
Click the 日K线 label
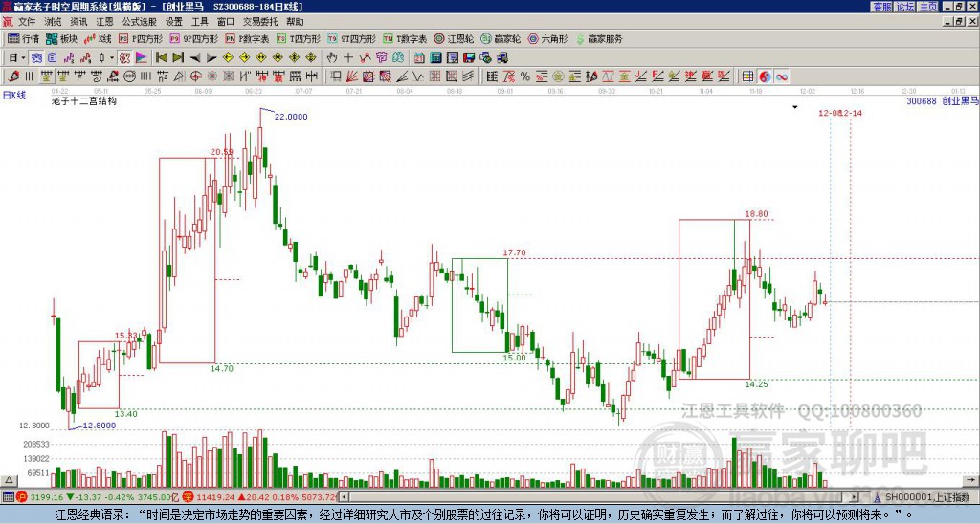click(x=14, y=95)
